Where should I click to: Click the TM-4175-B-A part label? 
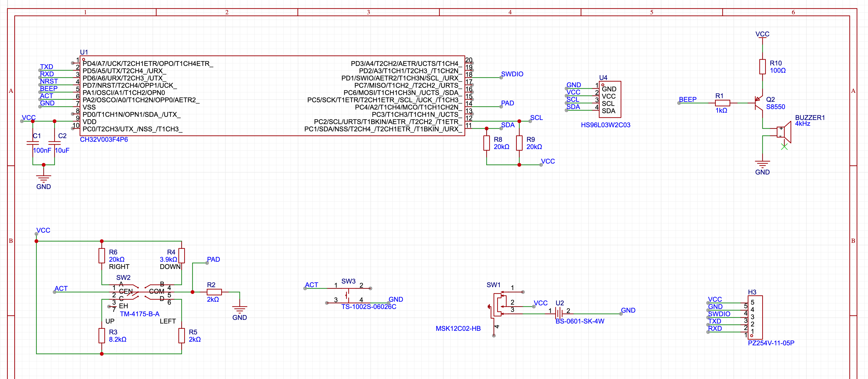pos(139,314)
